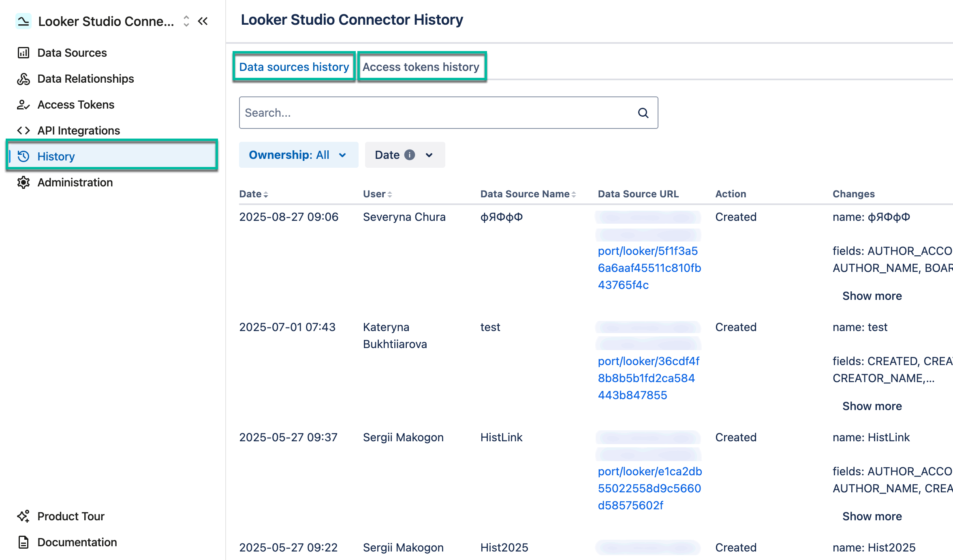Viewport: 953px width, 560px height.
Task: Switch to the Access tokens history tab
Action: click(x=421, y=67)
